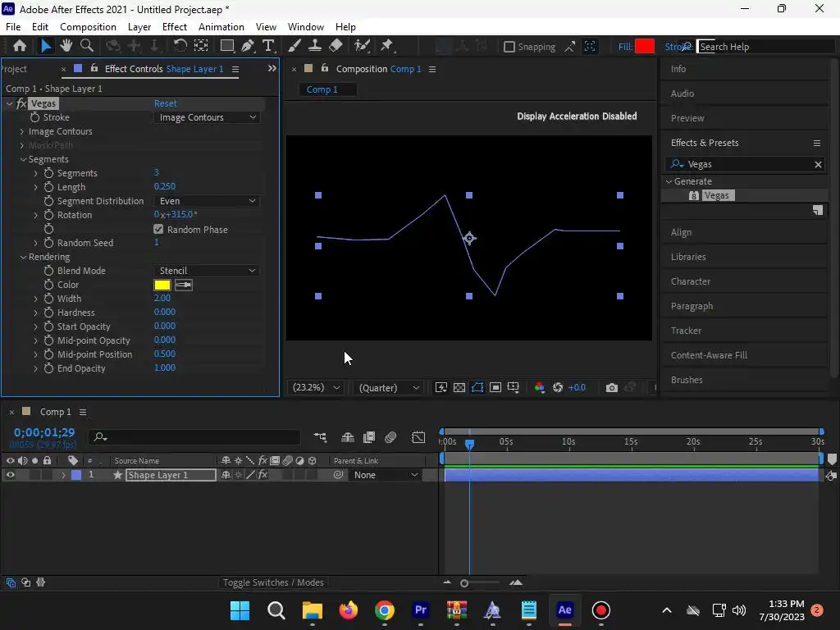Collapse the Rendering group
The image size is (840, 630).
(23, 257)
